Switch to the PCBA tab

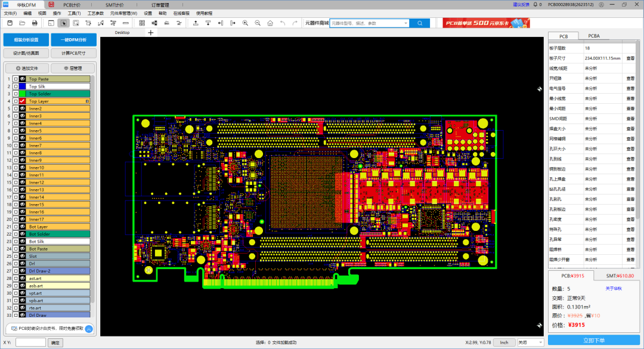593,36
